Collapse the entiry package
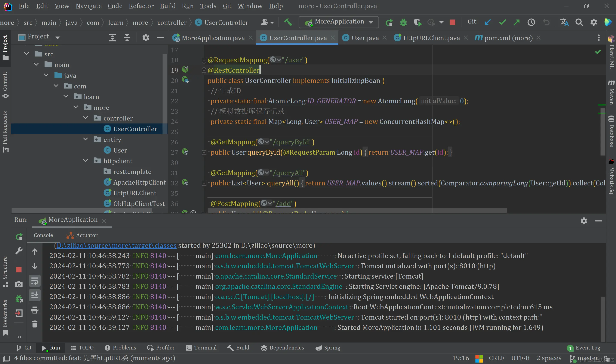Viewport: 616px width, 364px height. point(85,139)
